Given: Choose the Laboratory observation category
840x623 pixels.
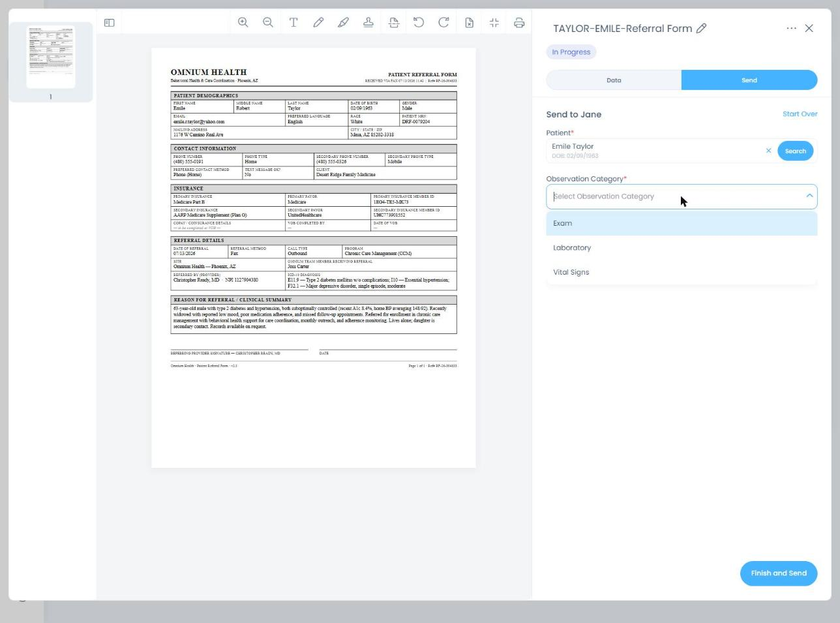Looking at the screenshot, I should point(682,248).
